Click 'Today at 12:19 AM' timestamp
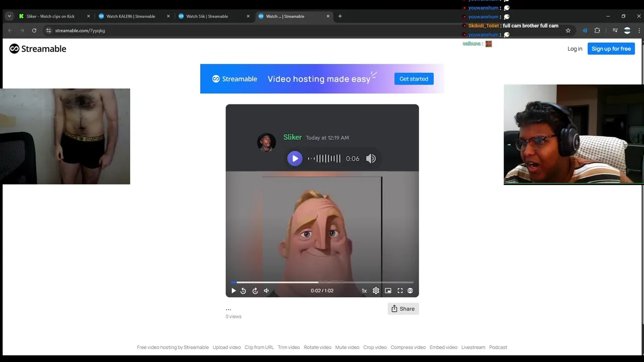The image size is (644, 362). coord(328,138)
